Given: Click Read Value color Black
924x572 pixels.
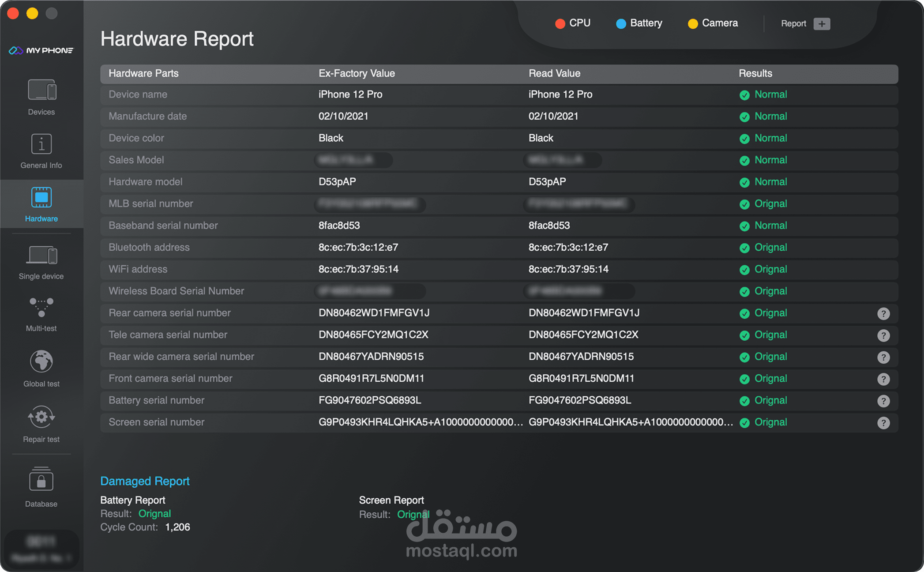Looking at the screenshot, I should (541, 138).
